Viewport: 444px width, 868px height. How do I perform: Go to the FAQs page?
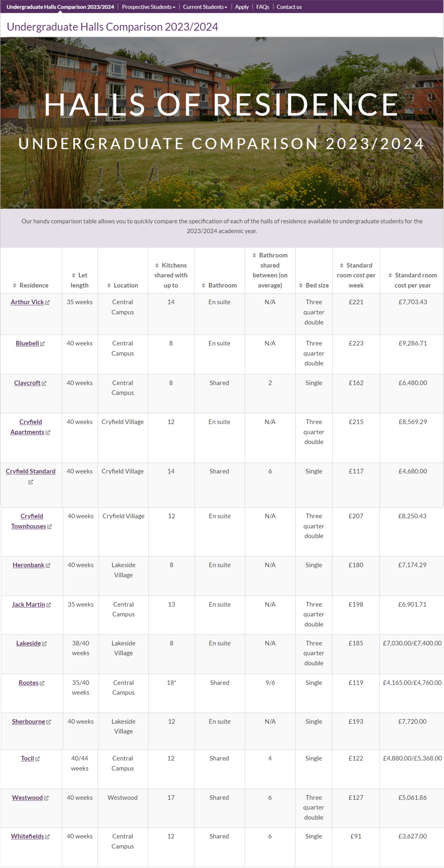[x=263, y=7]
